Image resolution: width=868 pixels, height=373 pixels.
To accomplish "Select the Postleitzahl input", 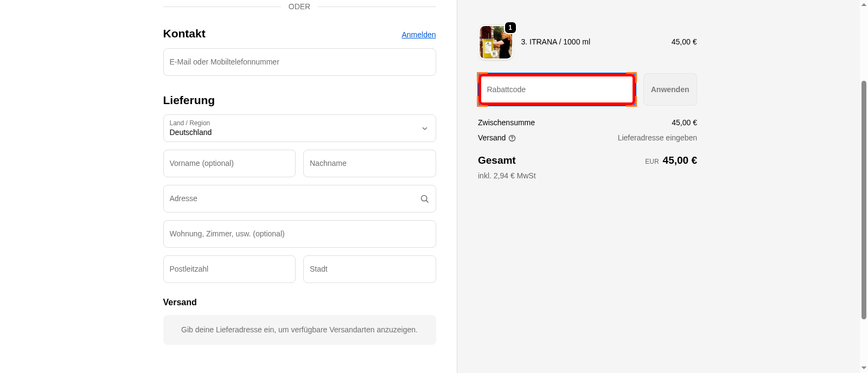I will [x=229, y=269].
